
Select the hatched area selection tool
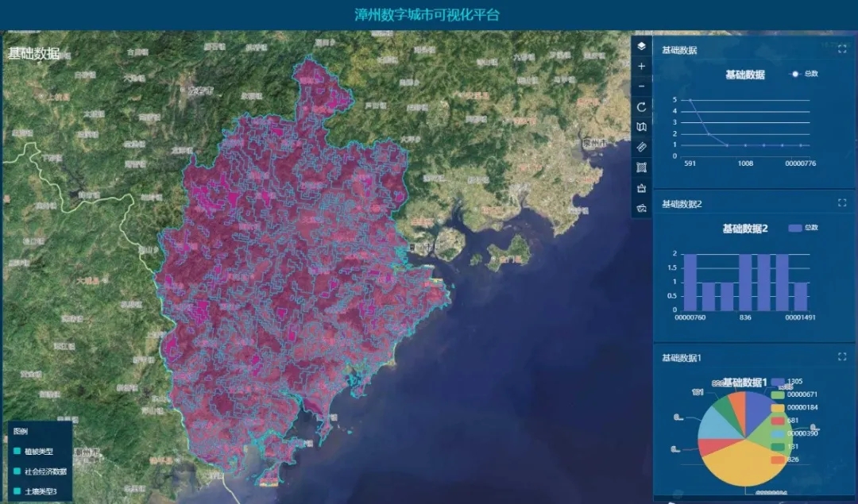[x=642, y=167]
